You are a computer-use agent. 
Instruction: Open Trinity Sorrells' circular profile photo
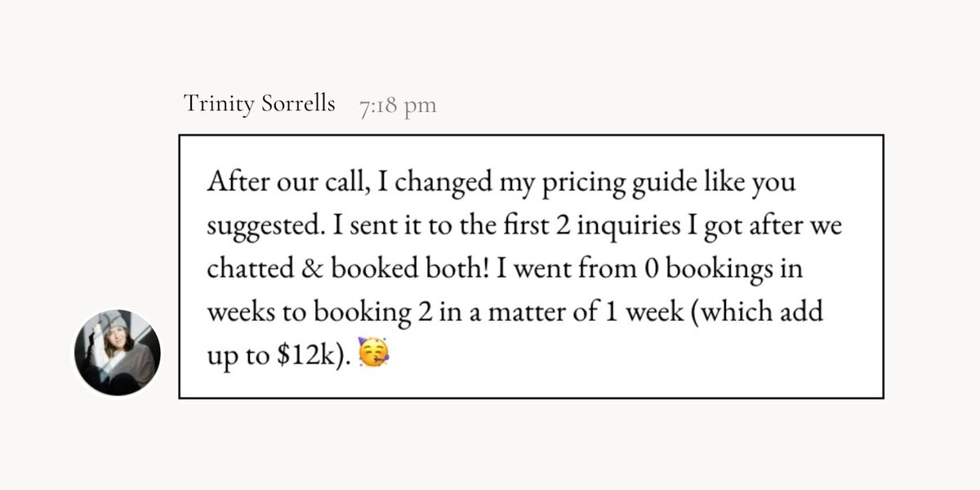coord(118,353)
